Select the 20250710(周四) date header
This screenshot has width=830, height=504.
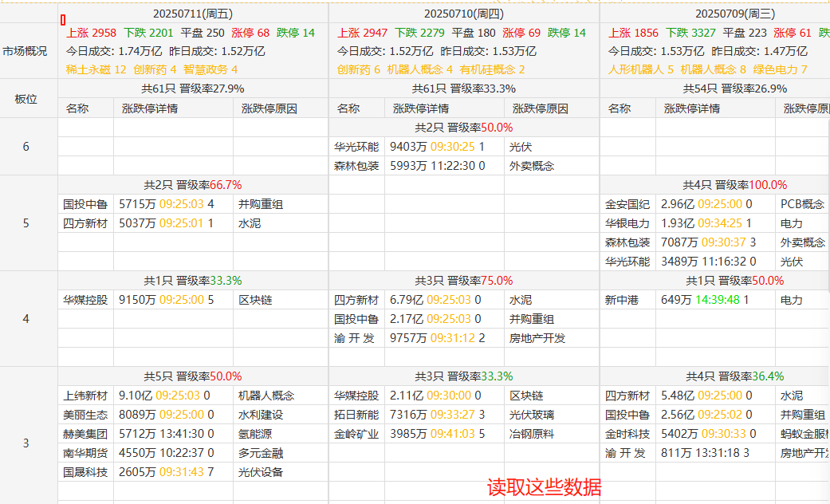[464, 14]
